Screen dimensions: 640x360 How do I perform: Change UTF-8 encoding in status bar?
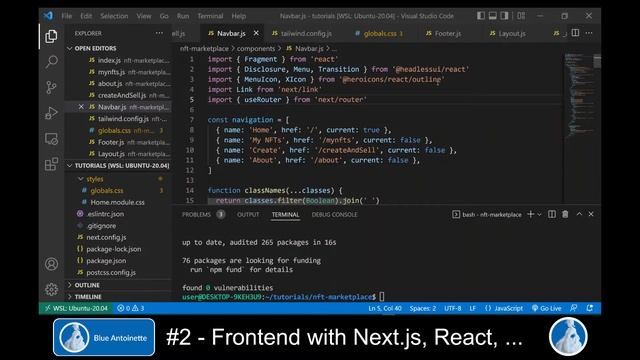(453, 308)
